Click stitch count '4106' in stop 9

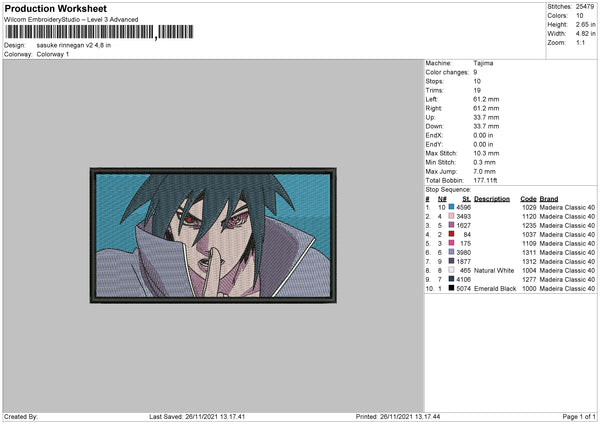pos(464,279)
